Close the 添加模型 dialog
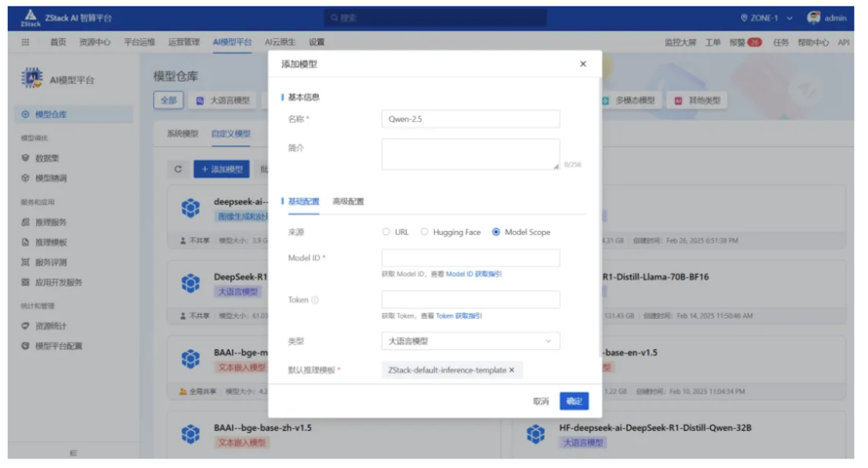 (x=583, y=63)
